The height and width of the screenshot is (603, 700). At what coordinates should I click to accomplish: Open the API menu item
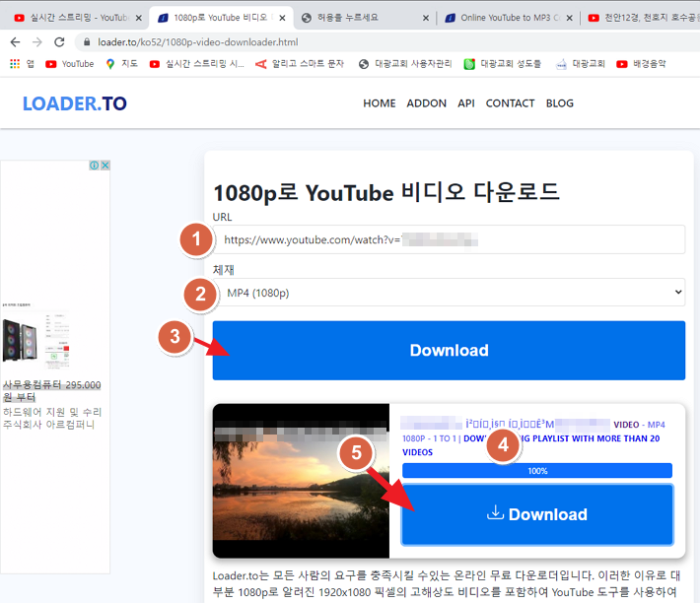point(466,103)
